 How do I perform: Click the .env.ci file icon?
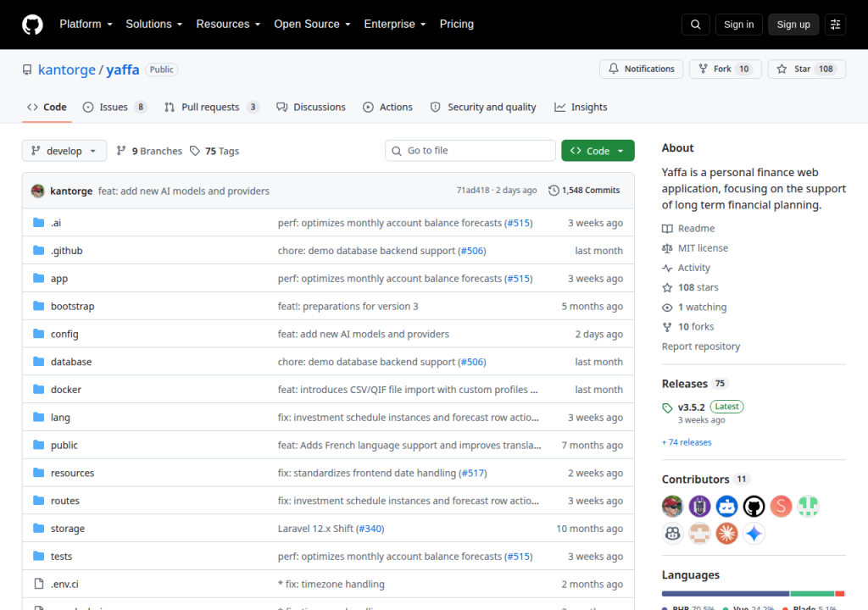click(39, 584)
